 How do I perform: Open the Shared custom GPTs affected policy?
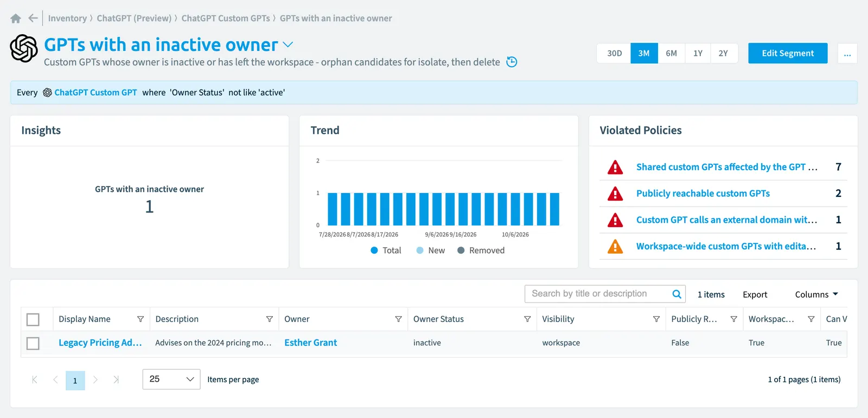[727, 167]
